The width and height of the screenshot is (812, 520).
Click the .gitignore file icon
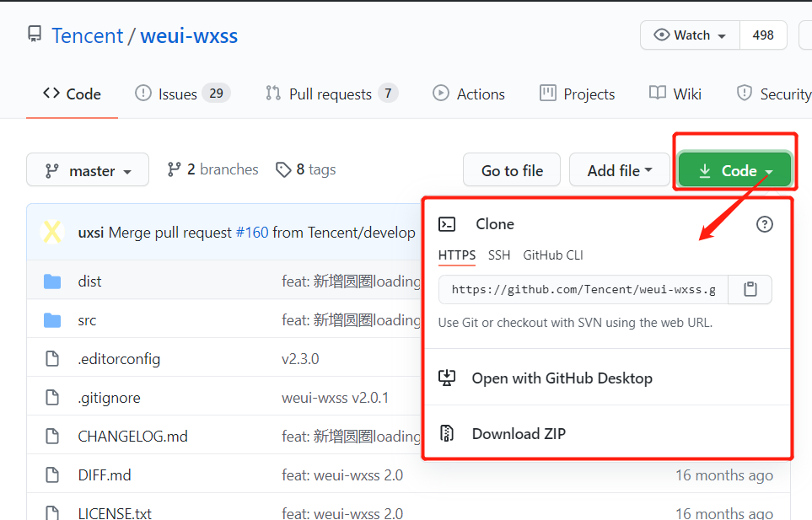(52, 397)
